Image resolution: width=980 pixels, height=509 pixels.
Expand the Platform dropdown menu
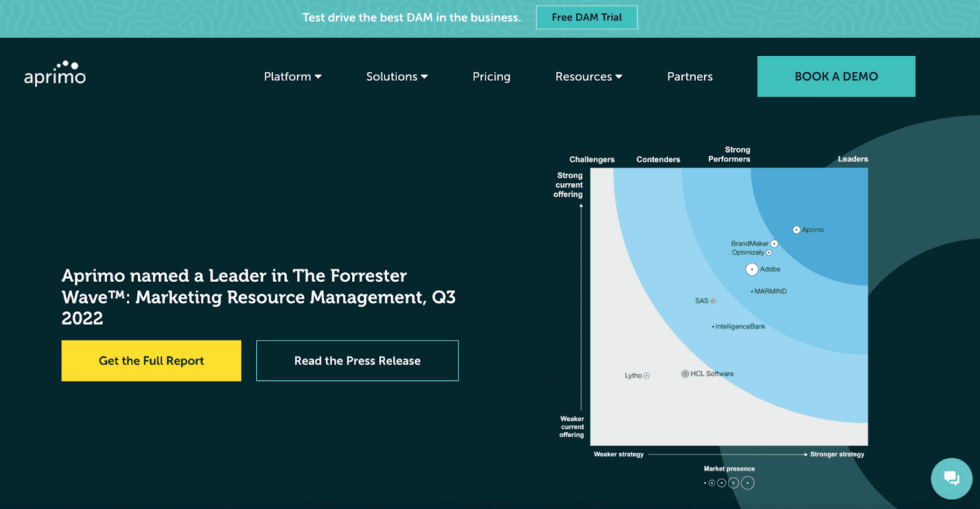(293, 77)
